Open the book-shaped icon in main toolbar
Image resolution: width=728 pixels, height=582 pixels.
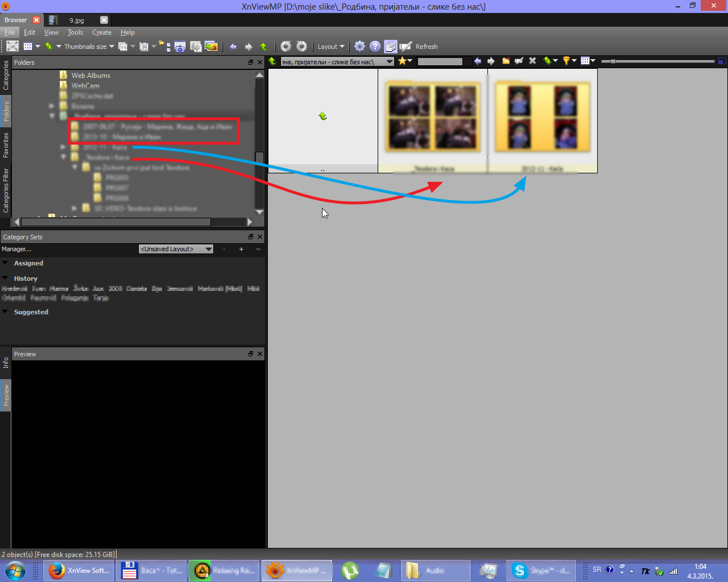pos(143,47)
